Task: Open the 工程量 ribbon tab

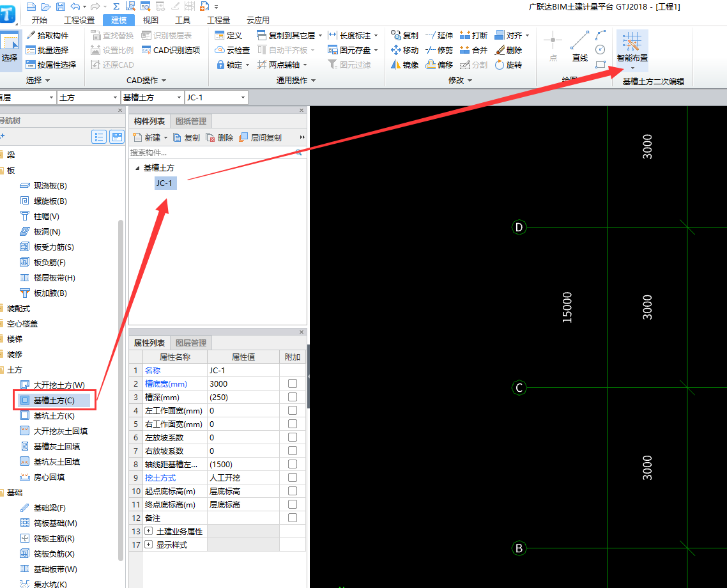Action: 218,20
